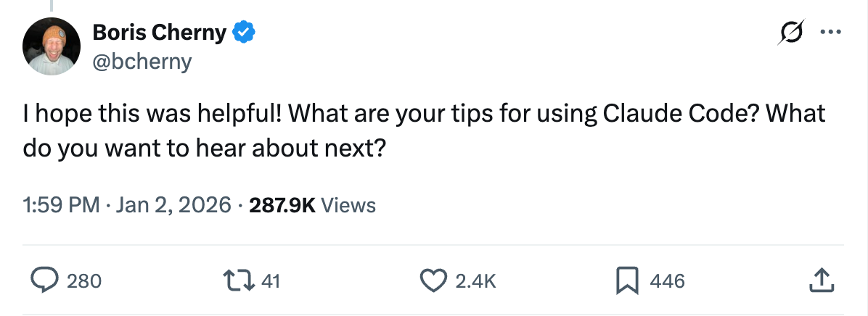
Task: Open the @bcherny handle link
Action: (142, 62)
